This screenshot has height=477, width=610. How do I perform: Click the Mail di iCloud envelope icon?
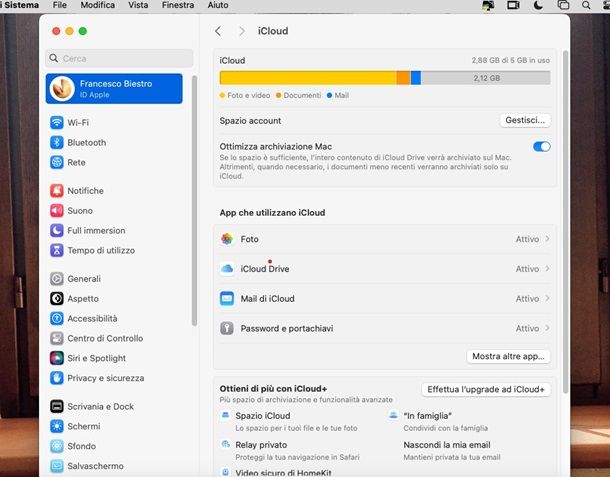coord(227,298)
